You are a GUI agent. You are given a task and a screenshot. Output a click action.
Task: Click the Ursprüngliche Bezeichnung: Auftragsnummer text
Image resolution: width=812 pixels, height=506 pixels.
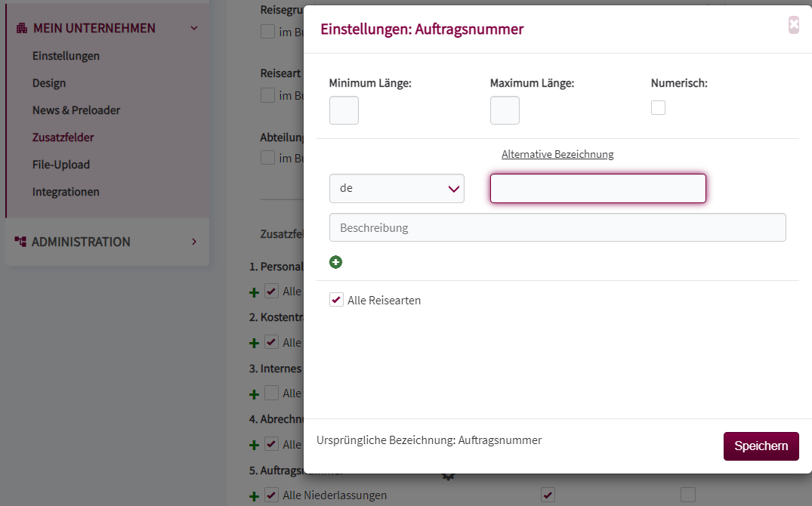click(x=429, y=440)
